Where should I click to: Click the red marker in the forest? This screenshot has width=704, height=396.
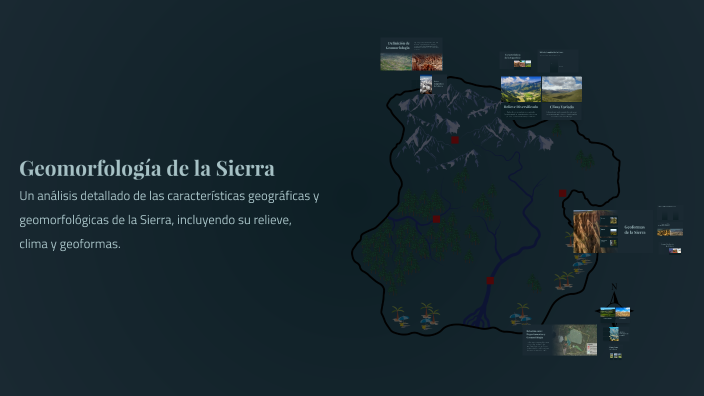click(436, 219)
